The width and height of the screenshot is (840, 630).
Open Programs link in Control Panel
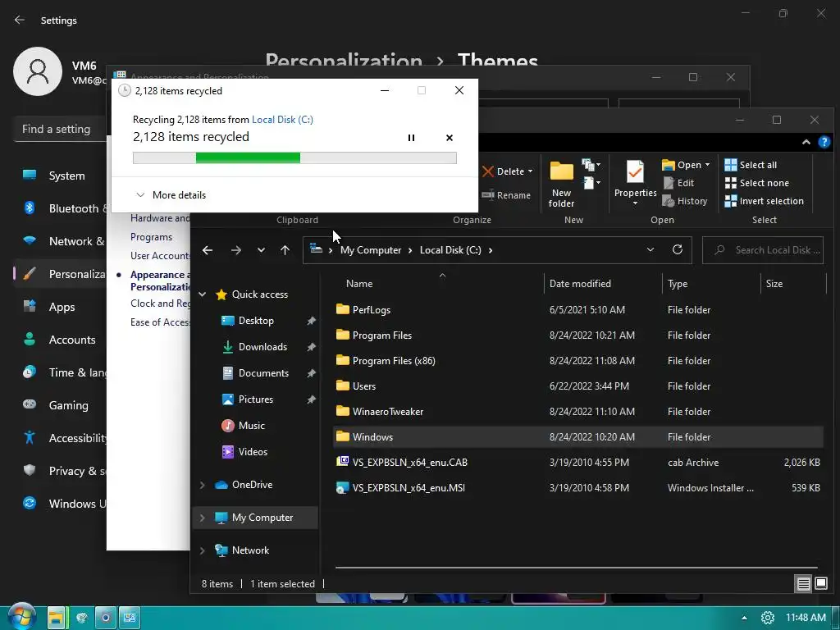coord(151,237)
